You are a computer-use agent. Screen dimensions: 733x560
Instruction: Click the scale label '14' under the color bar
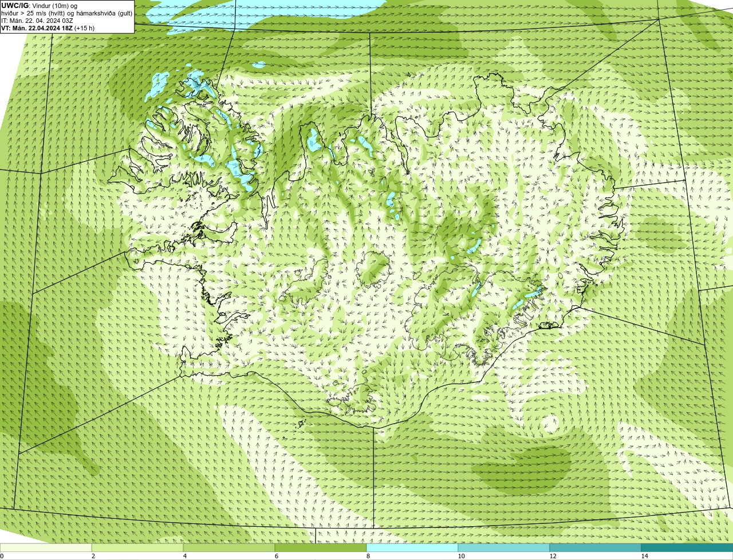[x=644, y=556]
